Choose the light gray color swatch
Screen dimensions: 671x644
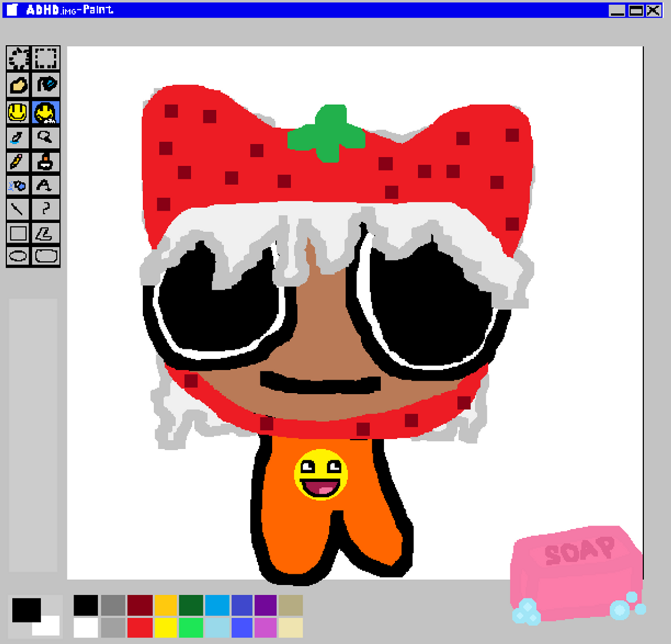113,627
